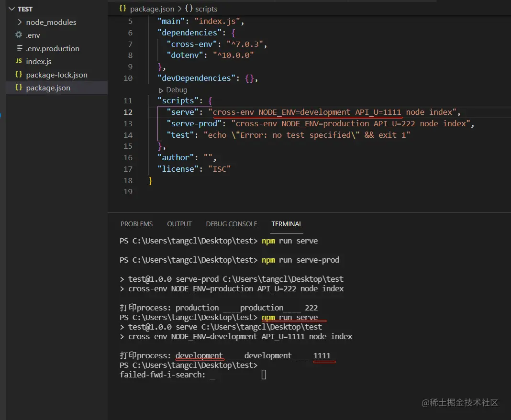The width and height of the screenshot is (511, 420).
Task: Click the "^7.0.3" version value
Action: pyautogui.click(x=245, y=44)
